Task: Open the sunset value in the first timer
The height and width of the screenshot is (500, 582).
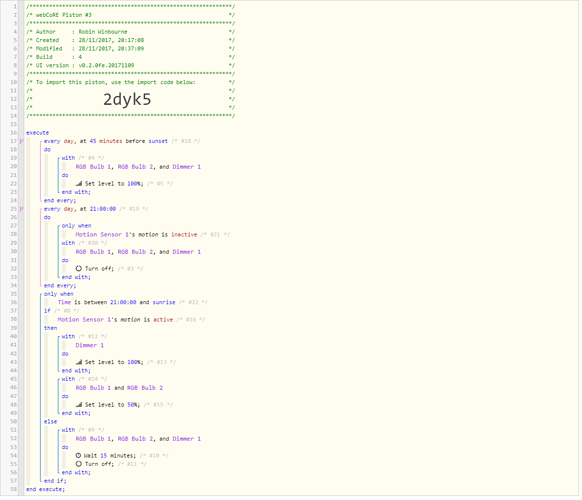Action: pyautogui.click(x=158, y=141)
